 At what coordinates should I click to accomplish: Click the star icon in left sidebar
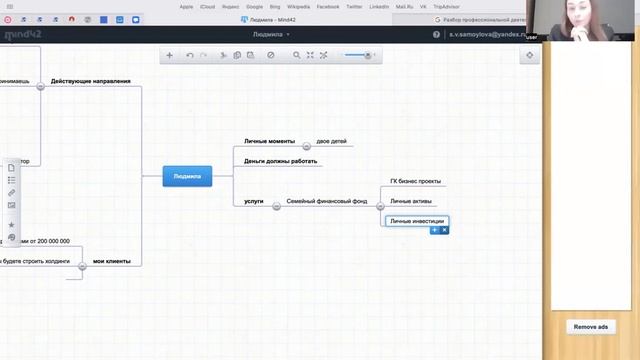pos(11,224)
